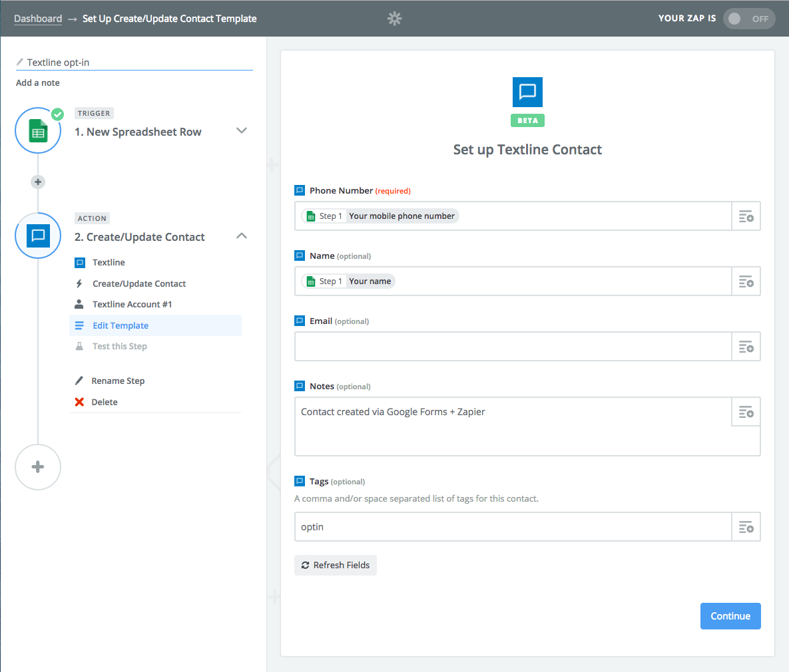
Task: Click Rename Step
Action: click(118, 381)
